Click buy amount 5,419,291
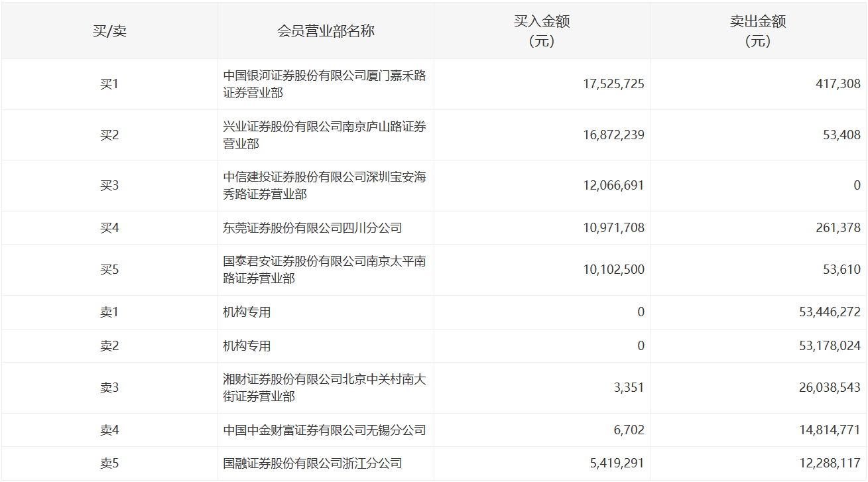 tap(617, 463)
